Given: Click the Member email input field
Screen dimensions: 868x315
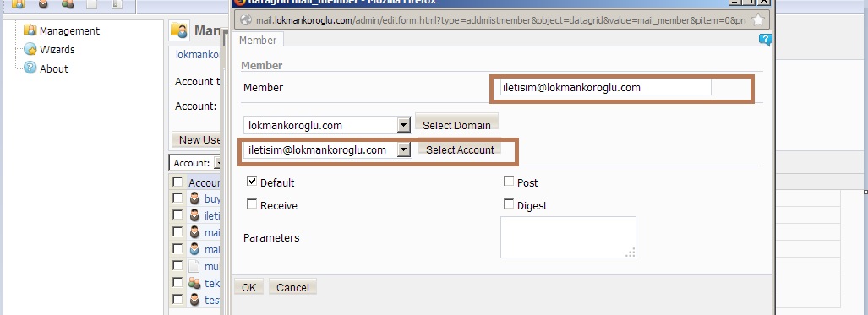Looking at the screenshot, I should tap(606, 88).
